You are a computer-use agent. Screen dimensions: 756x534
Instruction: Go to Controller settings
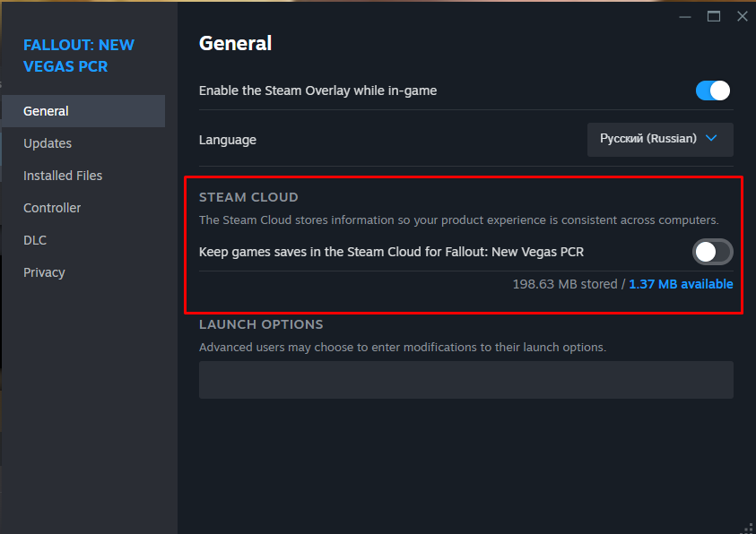pos(52,208)
